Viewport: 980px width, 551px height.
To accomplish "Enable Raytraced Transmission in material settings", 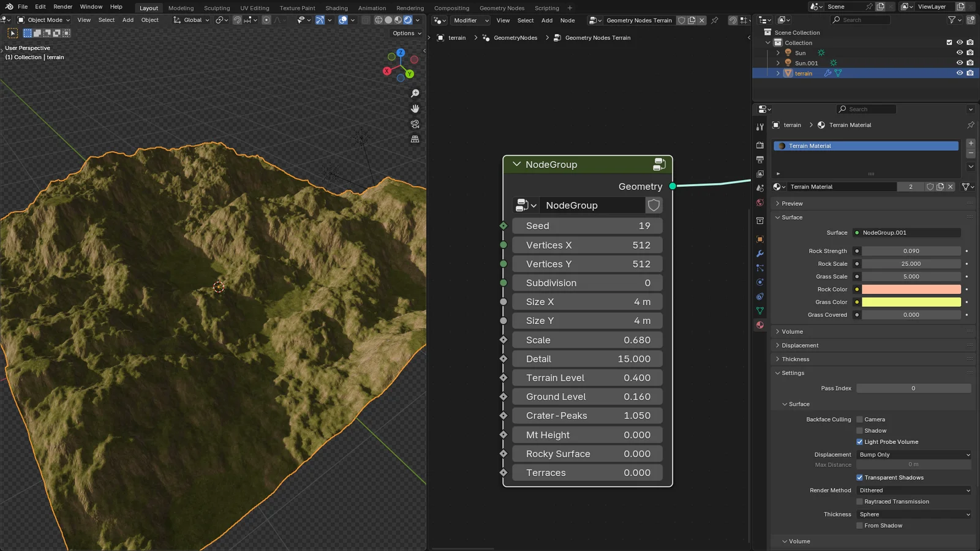I will pos(860,501).
